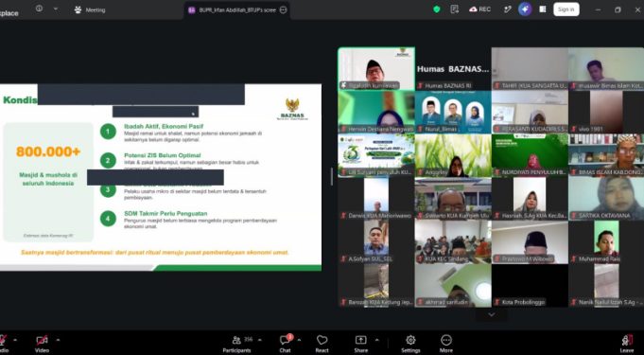Click the BAZNAS logo on the shared slide
The image size is (644, 355).
[x=292, y=109]
